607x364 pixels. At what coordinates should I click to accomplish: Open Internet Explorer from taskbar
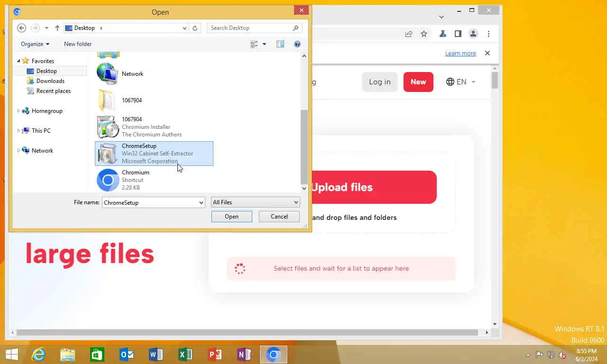(38, 355)
